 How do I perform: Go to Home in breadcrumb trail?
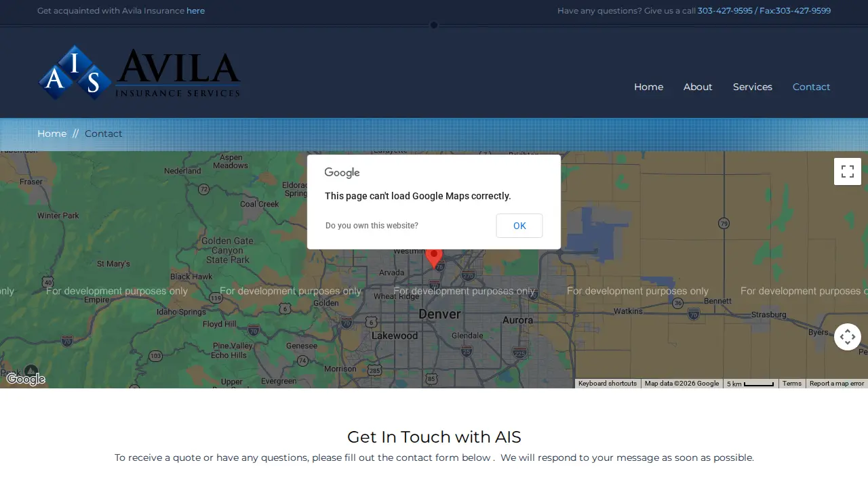(x=52, y=134)
